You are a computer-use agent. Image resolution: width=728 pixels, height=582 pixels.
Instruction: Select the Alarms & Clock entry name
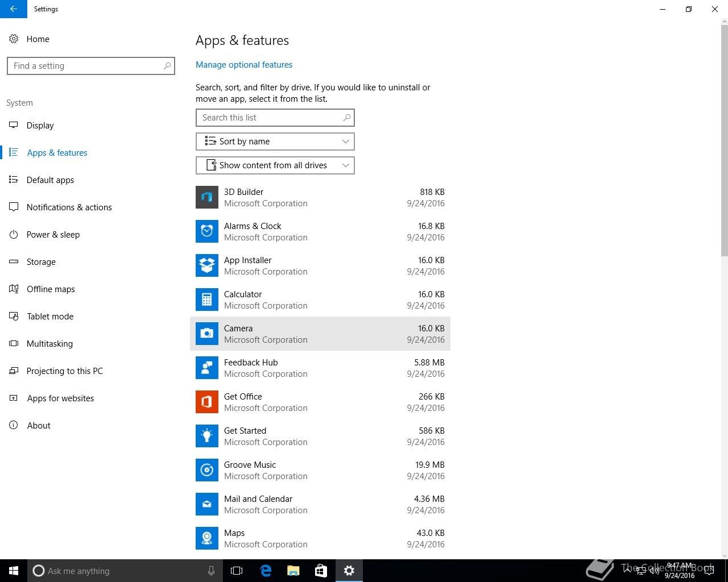tap(253, 226)
